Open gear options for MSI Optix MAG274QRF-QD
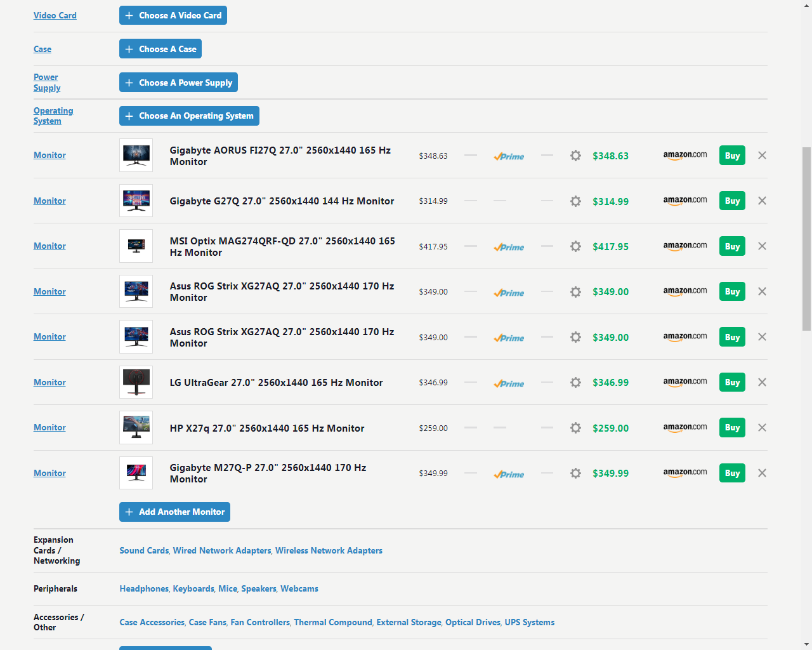The width and height of the screenshot is (812, 650). point(575,246)
